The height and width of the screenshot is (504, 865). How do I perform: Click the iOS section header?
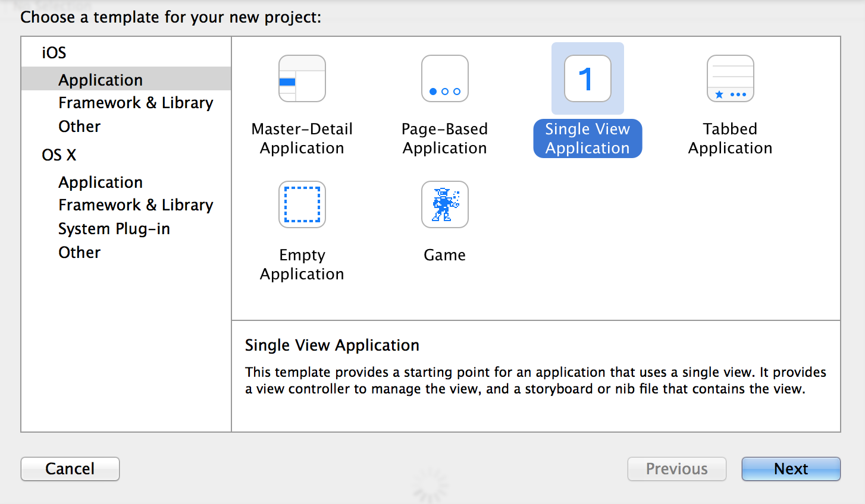click(54, 53)
